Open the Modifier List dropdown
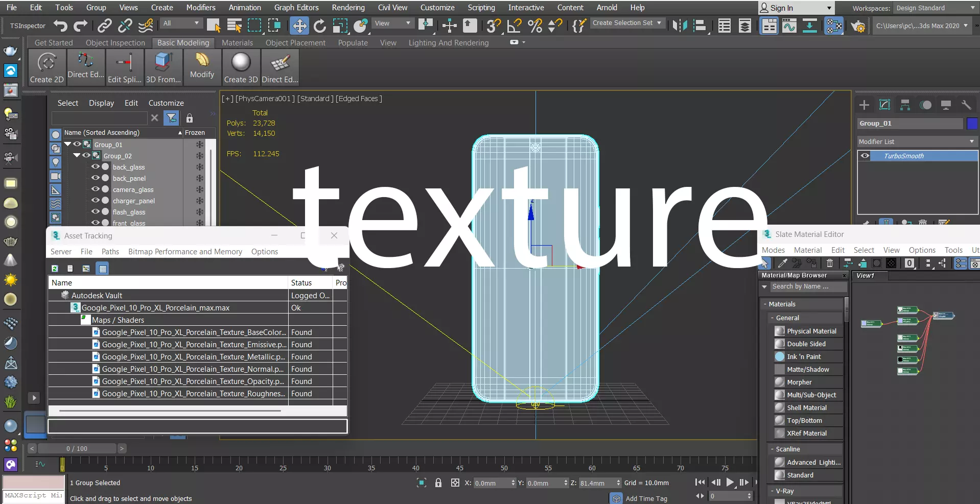 (917, 141)
